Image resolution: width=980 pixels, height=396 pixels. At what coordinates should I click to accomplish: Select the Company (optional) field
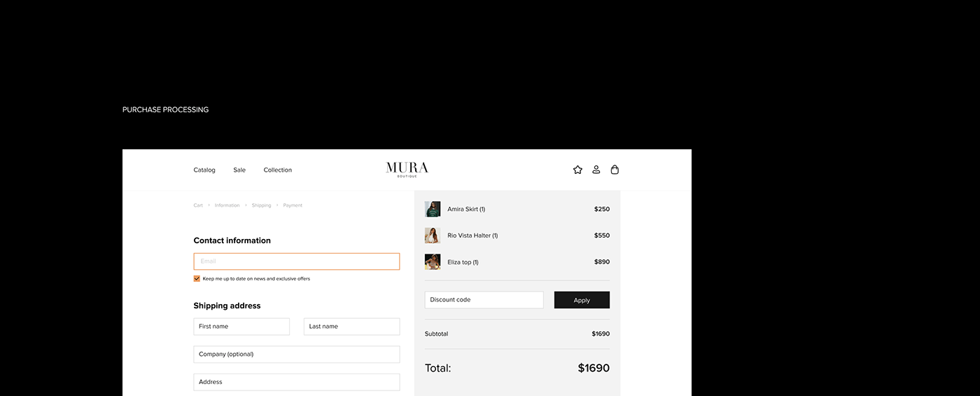point(297,355)
